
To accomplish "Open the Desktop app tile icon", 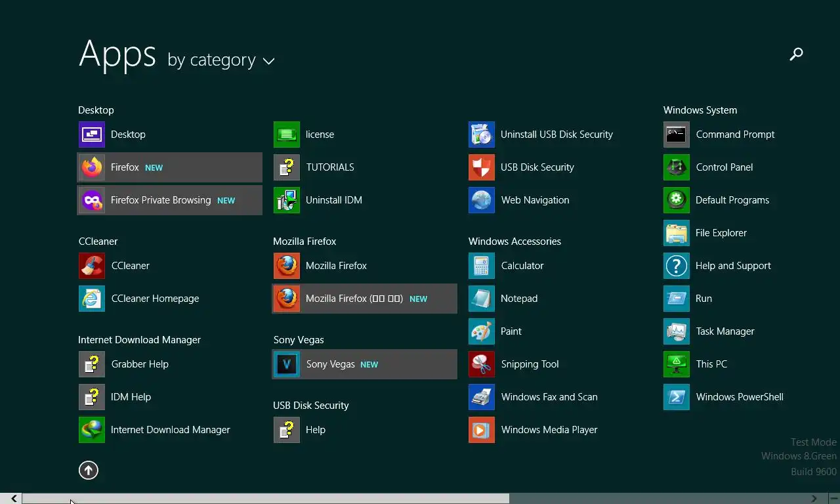I will coord(92,135).
